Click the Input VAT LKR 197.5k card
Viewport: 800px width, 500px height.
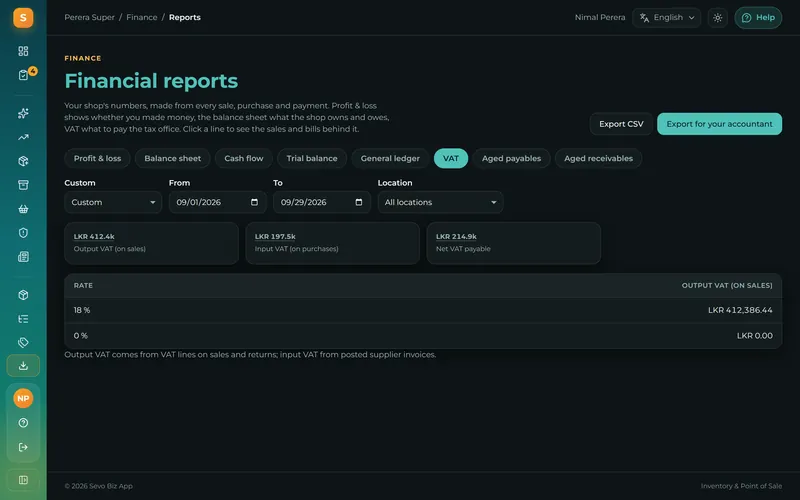click(333, 243)
